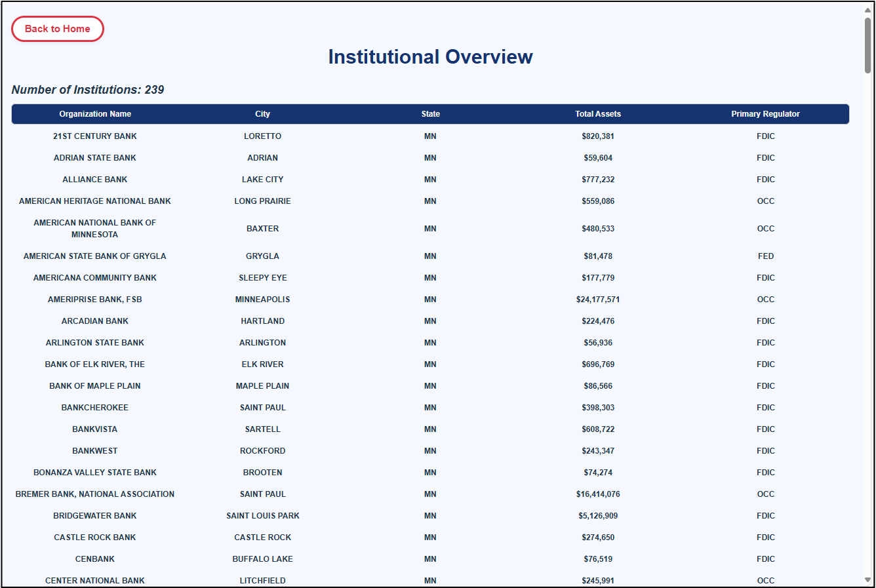The height and width of the screenshot is (588, 876).
Task: Click the LONG PRAIRIE city cell
Action: click(262, 201)
